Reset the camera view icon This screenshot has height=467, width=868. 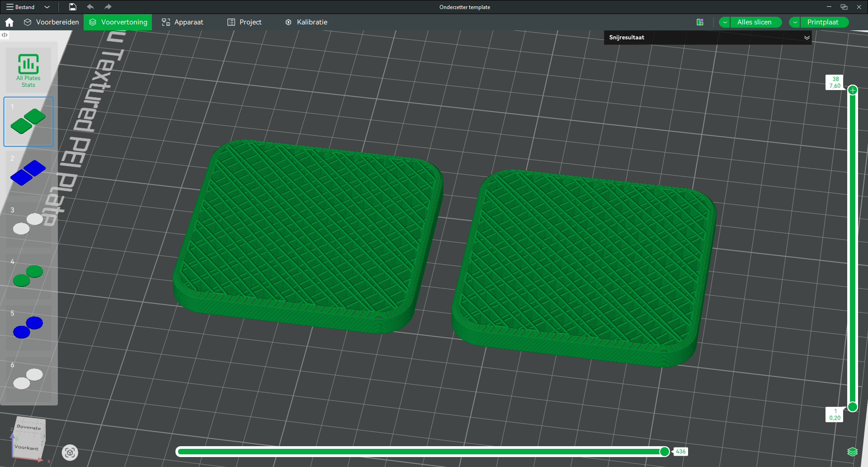tap(70, 453)
